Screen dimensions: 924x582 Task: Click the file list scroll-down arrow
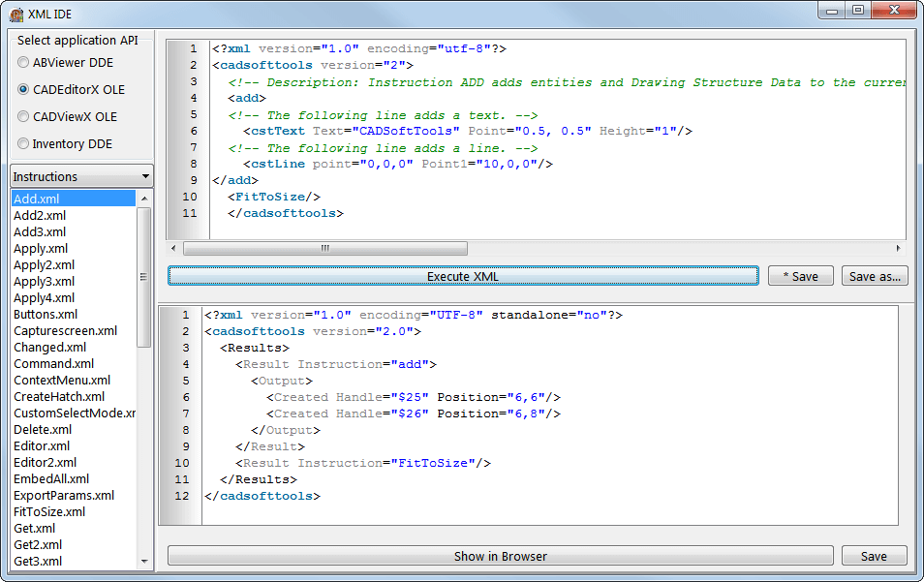click(x=145, y=561)
